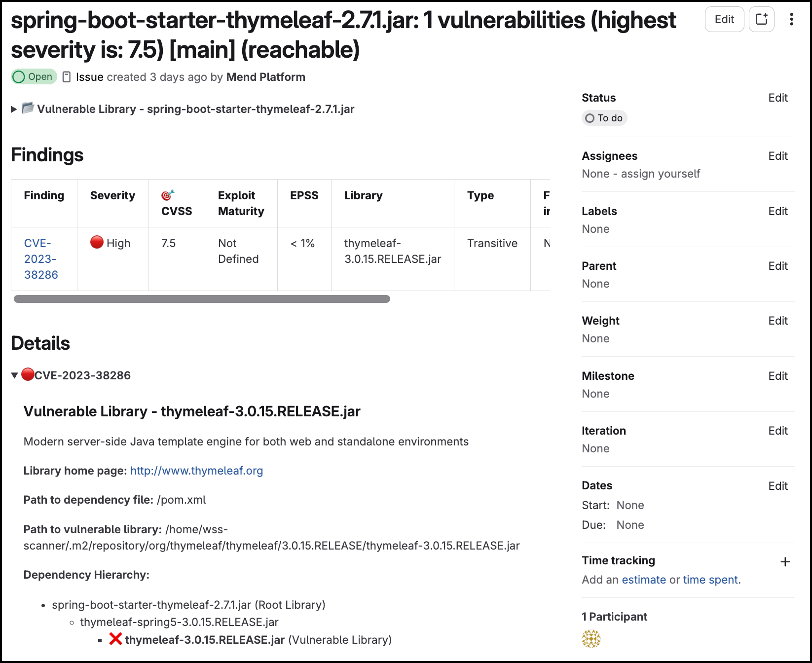Open the vertical ellipsis more-actions menu
Image resolution: width=812 pixels, height=663 pixels.
point(791,19)
